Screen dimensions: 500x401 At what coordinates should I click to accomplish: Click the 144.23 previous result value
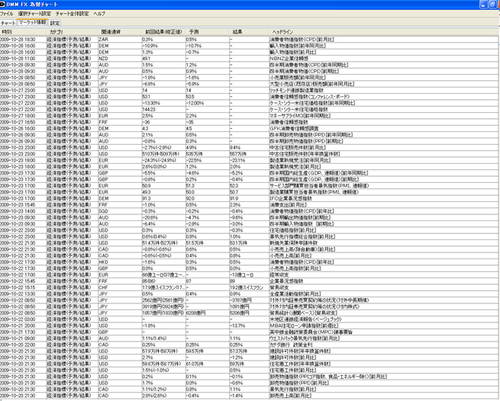click(149, 109)
